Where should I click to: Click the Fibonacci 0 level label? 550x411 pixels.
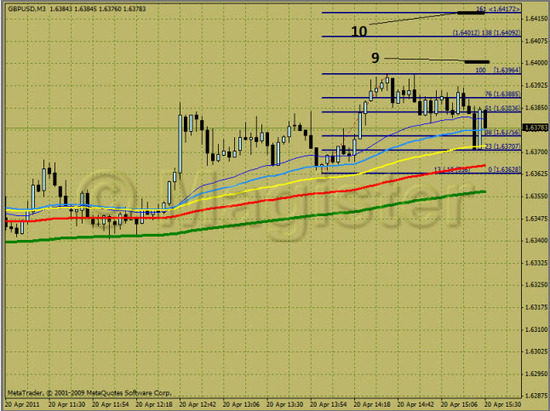point(504,170)
